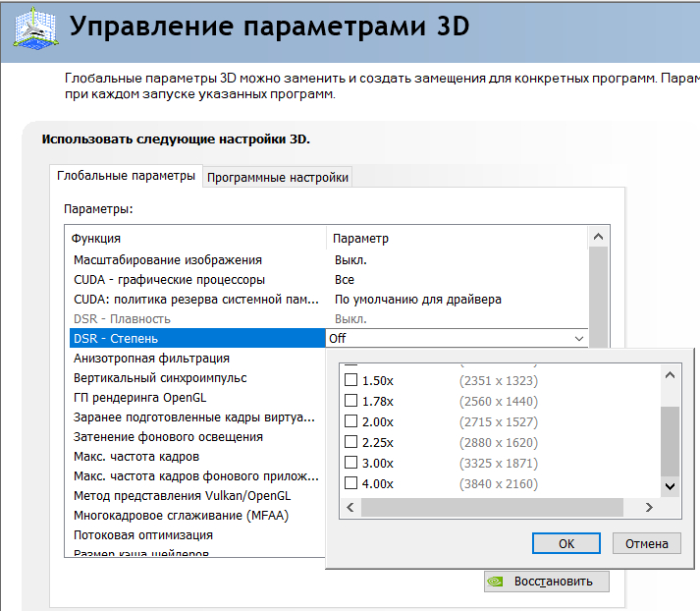Click right arrow of DSR horizontal scrollbar
Screen dimensions: 700x611
coord(649,508)
